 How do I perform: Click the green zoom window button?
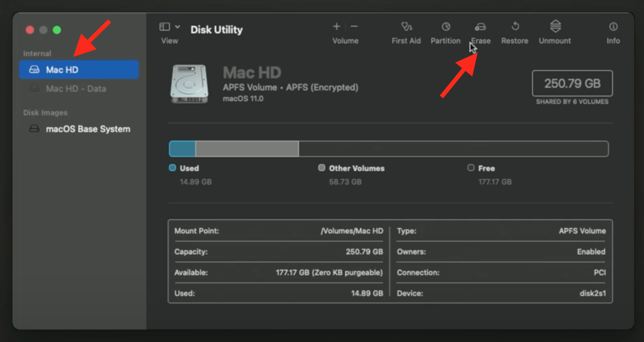coord(57,30)
